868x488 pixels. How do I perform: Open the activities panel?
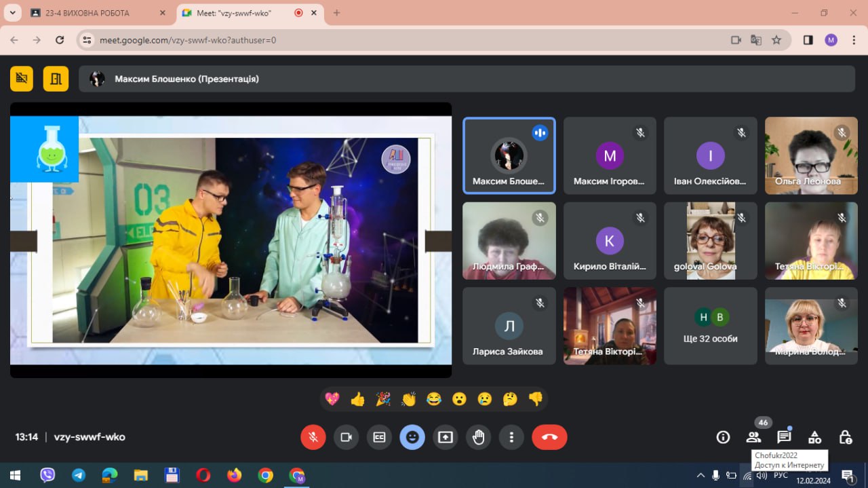point(814,437)
